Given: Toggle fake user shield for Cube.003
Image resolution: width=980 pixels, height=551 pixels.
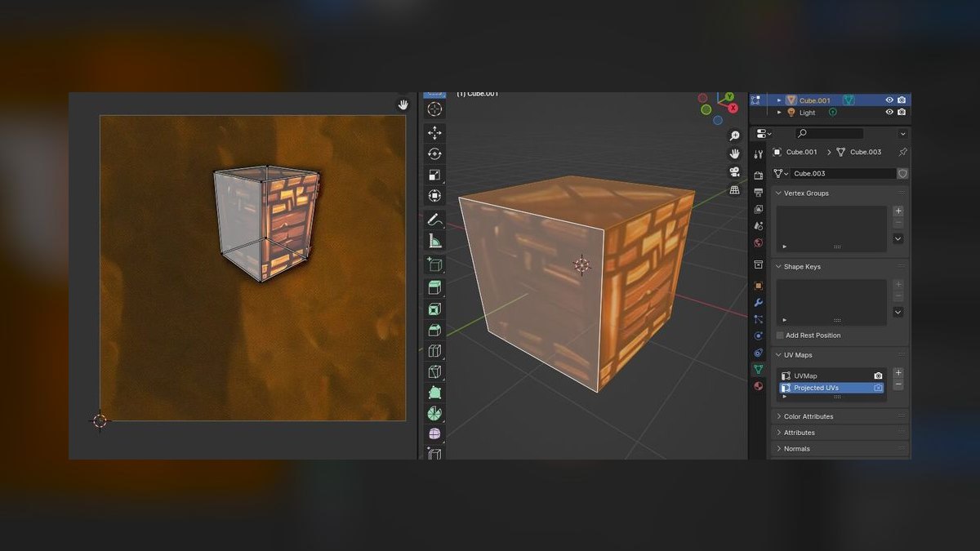Looking at the screenshot, I should (902, 174).
